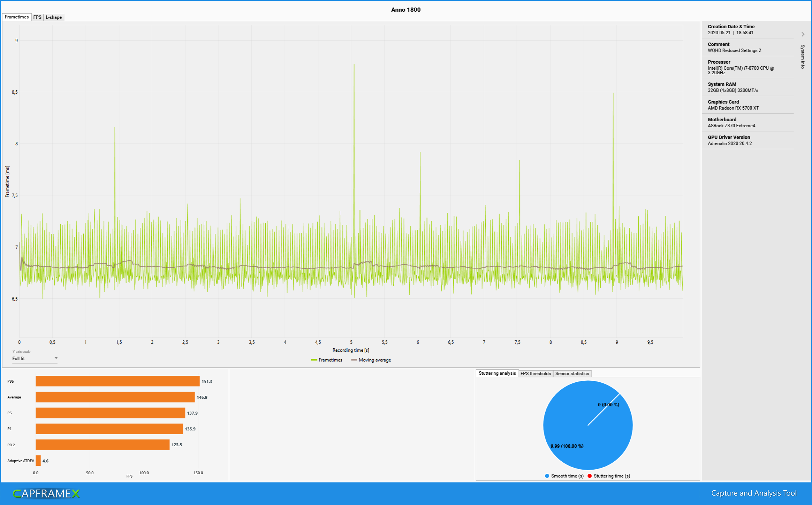Toggle the Moving average legend entry
Viewport: 812px width, 505px height.
click(x=371, y=360)
